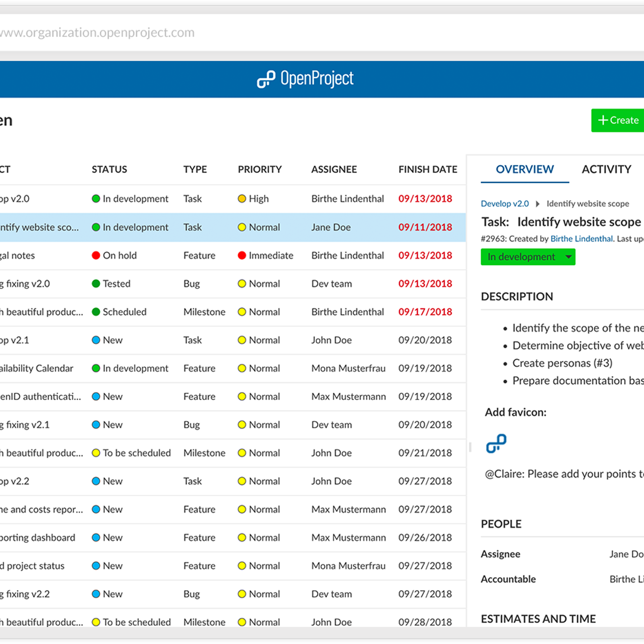Click the 09/11/2018 finish date

tap(425, 227)
